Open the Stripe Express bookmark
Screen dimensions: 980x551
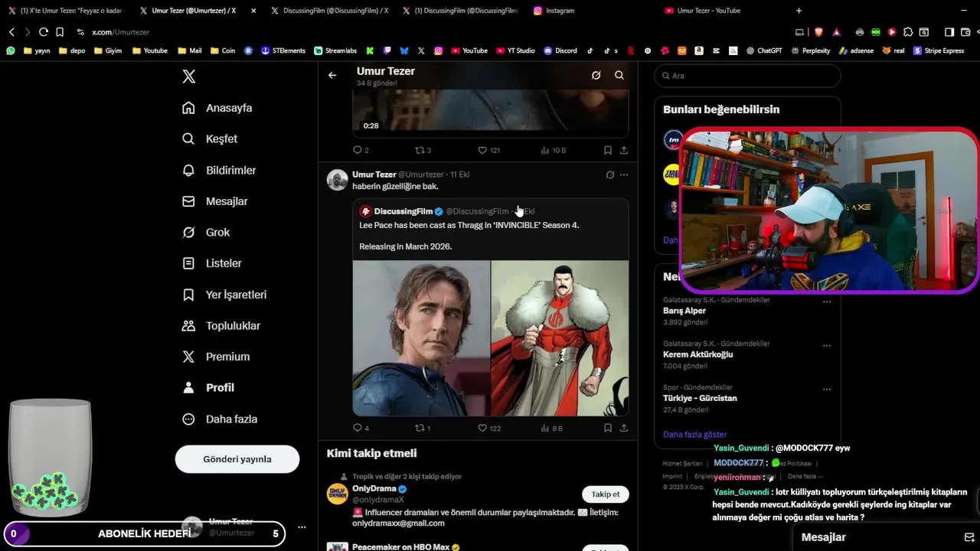[939, 51]
